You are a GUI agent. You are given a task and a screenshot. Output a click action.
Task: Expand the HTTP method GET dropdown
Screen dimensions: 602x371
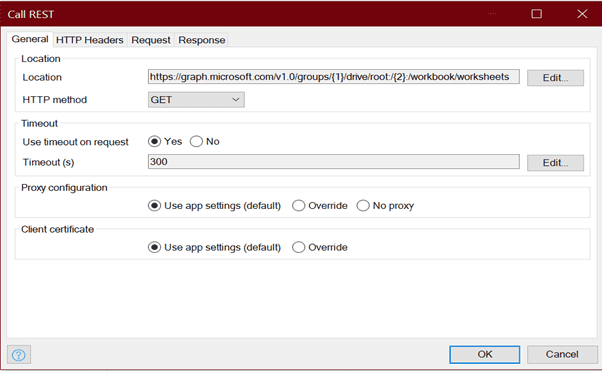tap(196, 100)
